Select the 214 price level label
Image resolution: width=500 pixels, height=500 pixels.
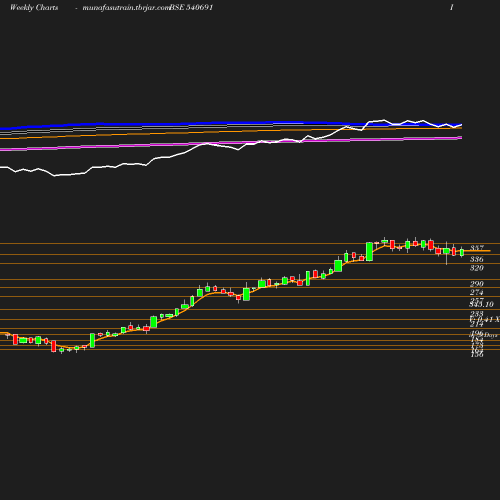tap(477, 324)
